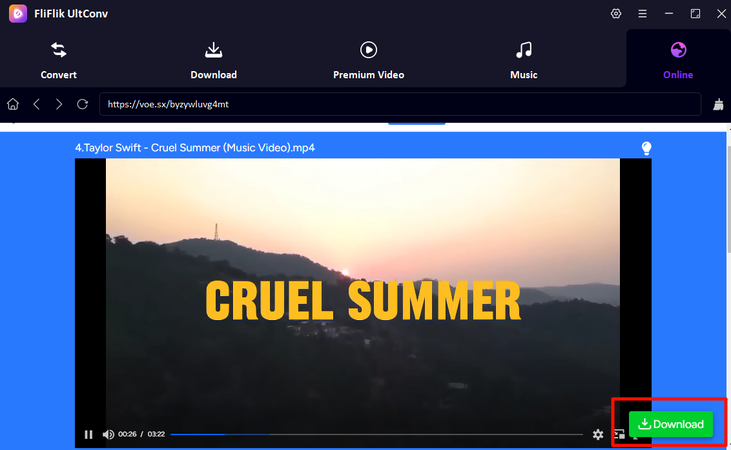Image resolution: width=731 pixels, height=450 pixels.
Task: Seek along the video progress bar
Action: [x=377, y=434]
